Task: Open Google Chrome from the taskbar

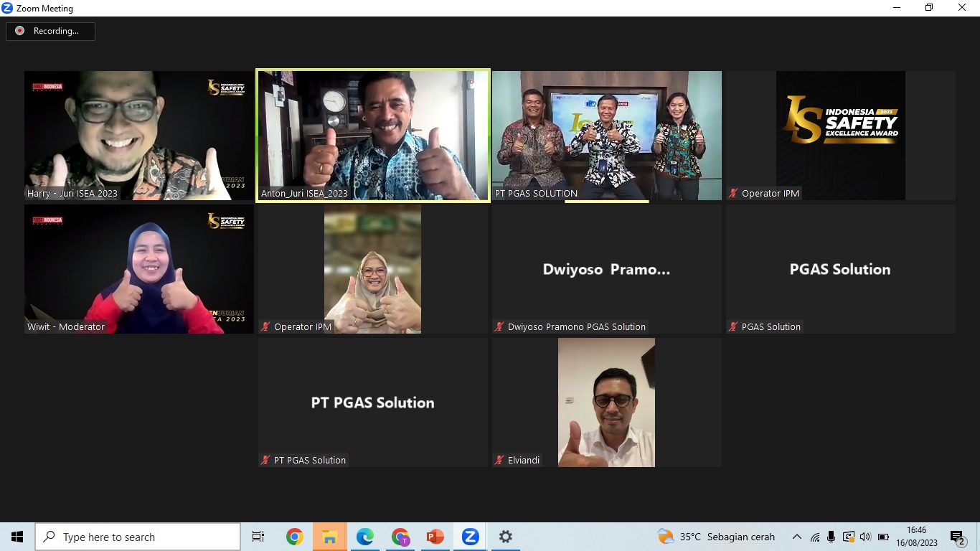Action: coord(294,537)
